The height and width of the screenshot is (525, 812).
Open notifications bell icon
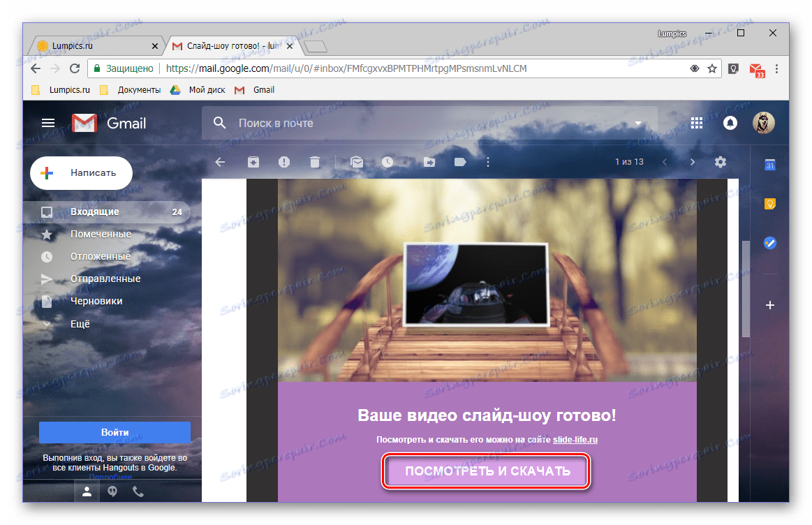point(730,124)
